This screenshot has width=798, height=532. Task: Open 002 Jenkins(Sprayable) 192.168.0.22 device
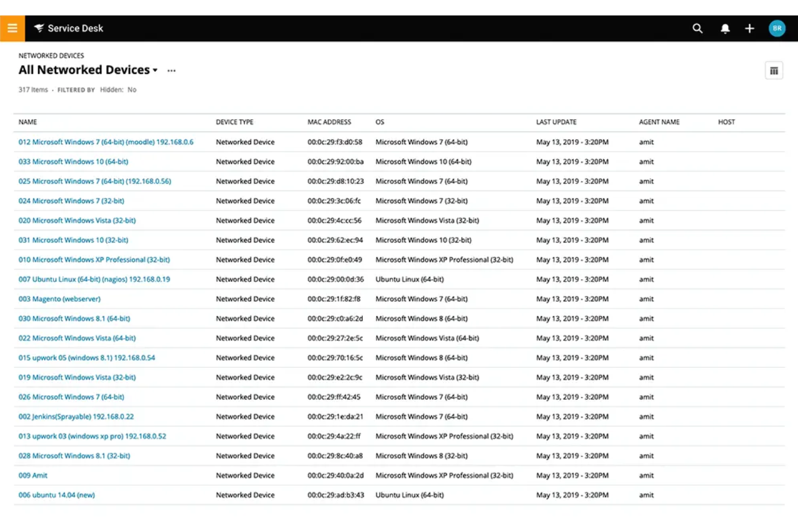point(77,416)
